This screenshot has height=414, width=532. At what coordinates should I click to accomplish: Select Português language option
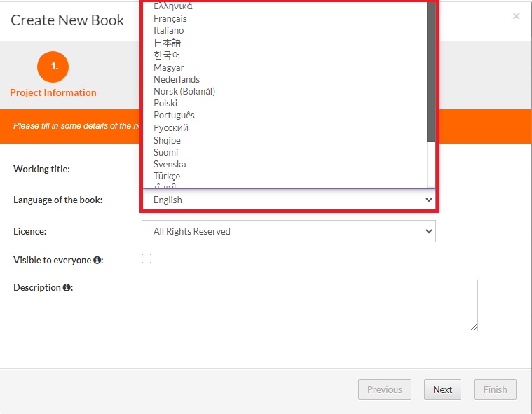[174, 115]
